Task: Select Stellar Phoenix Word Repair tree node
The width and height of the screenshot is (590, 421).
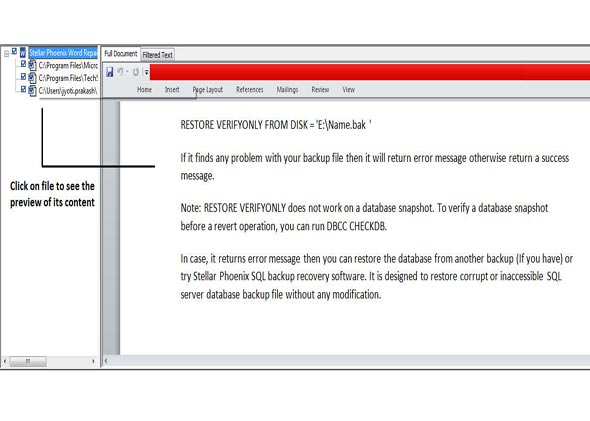Action: [x=63, y=53]
